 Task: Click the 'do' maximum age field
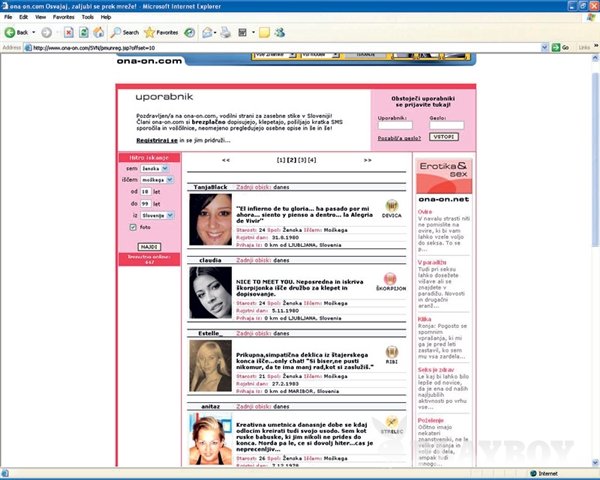coord(145,204)
